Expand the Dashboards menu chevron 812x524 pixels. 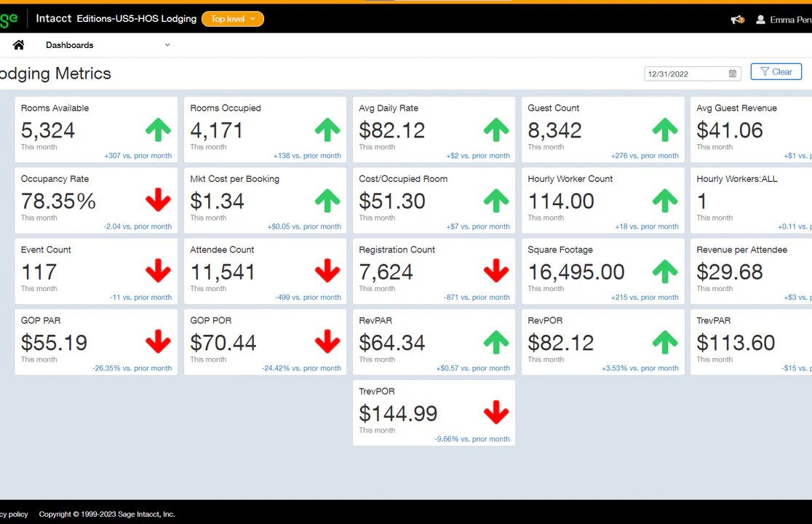tap(167, 45)
